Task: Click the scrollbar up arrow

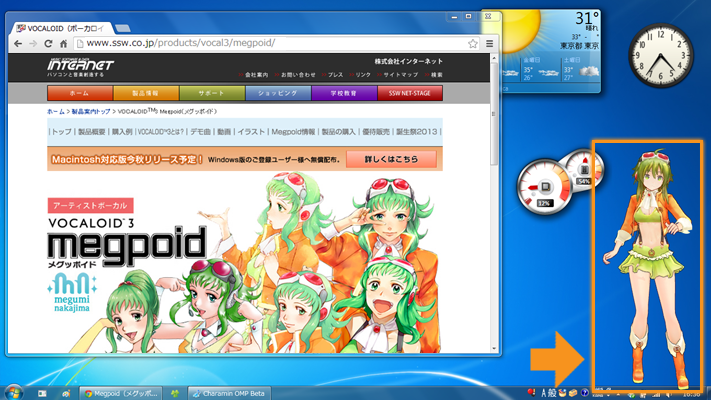Action: (494, 58)
